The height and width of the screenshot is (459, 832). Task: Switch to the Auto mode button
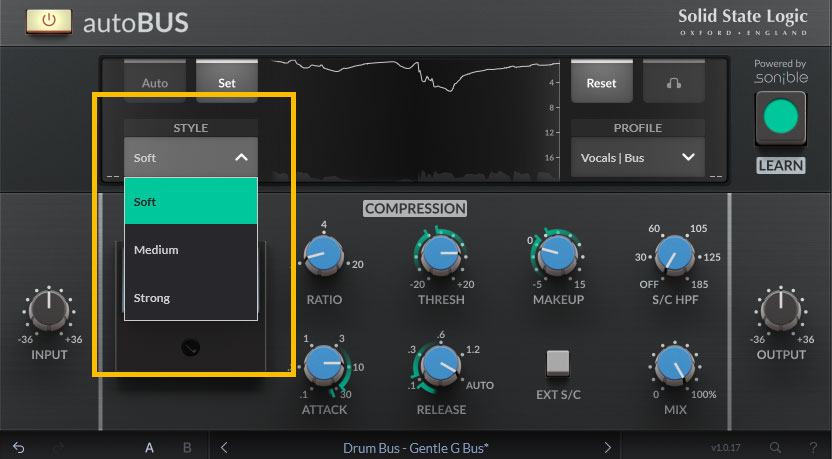click(155, 83)
